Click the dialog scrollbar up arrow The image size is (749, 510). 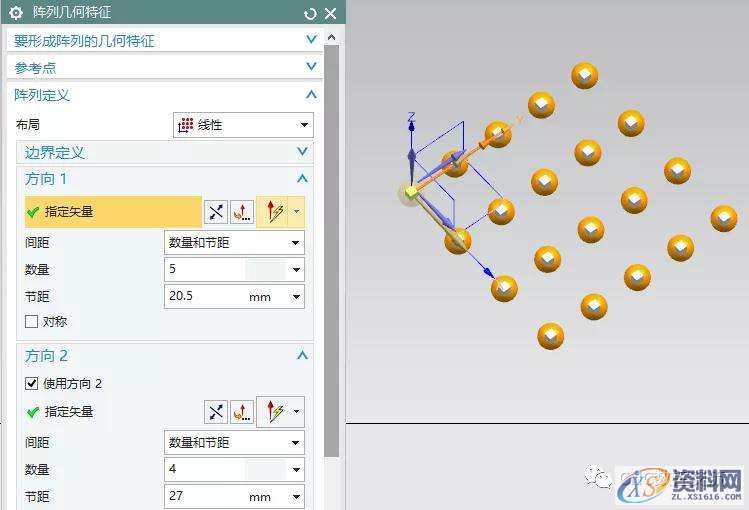332,37
